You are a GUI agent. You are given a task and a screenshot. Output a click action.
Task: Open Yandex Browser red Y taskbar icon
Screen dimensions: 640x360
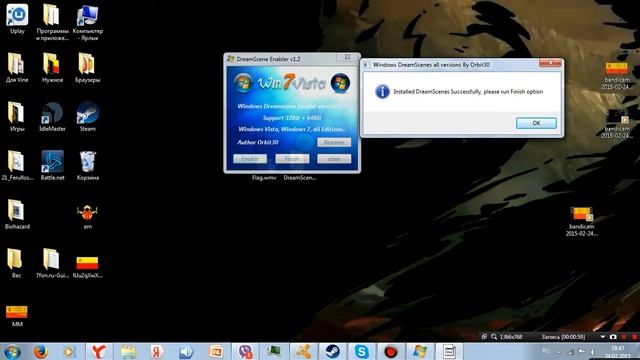point(98,352)
